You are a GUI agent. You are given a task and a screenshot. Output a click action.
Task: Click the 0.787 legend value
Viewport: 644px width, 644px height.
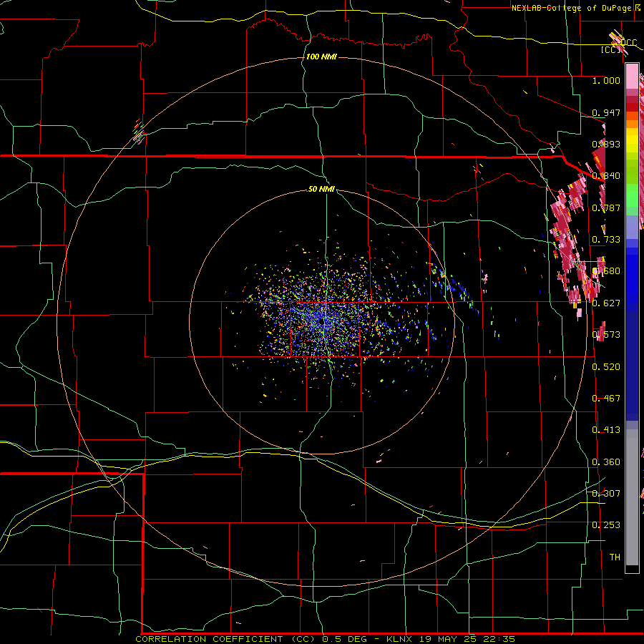tap(606, 208)
